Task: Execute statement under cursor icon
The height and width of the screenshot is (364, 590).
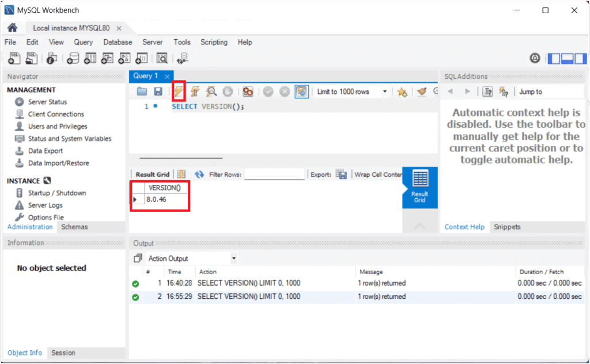Action: pos(195,92)
